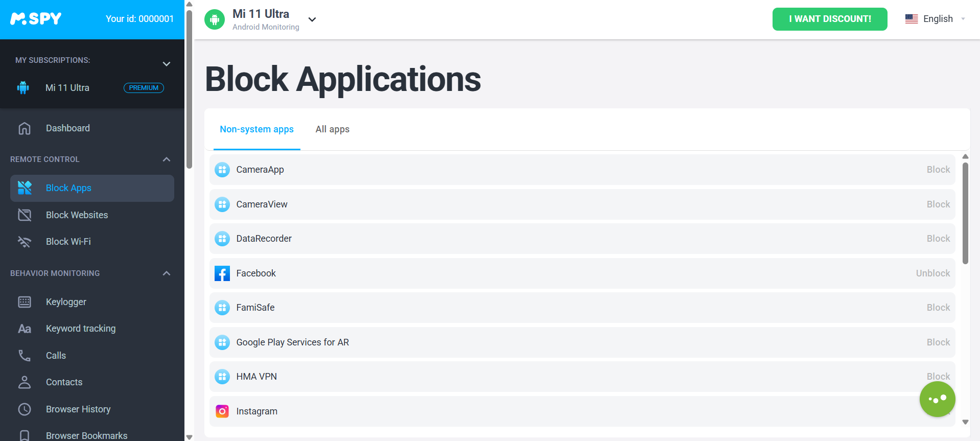
Task: Click the sidebar scroll down arrow
Action: click(189, 437)
